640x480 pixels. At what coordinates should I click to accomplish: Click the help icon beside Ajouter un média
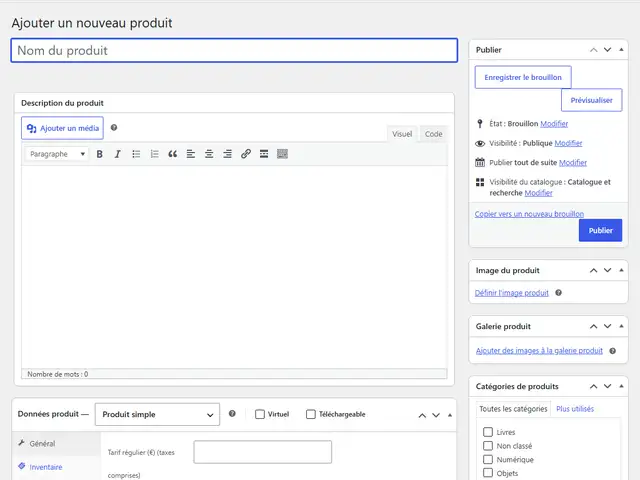(114, 128)
